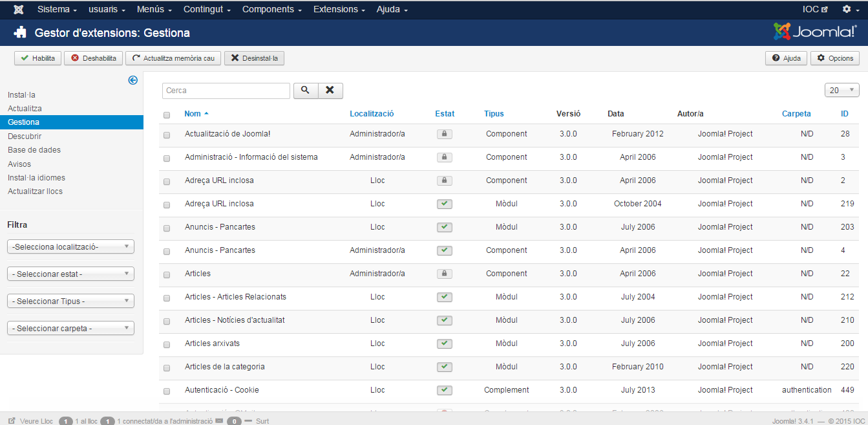Toggle enabled status of Anuncis - Pancartes Mòdul

pyautogui.click(x=444, y=227)
